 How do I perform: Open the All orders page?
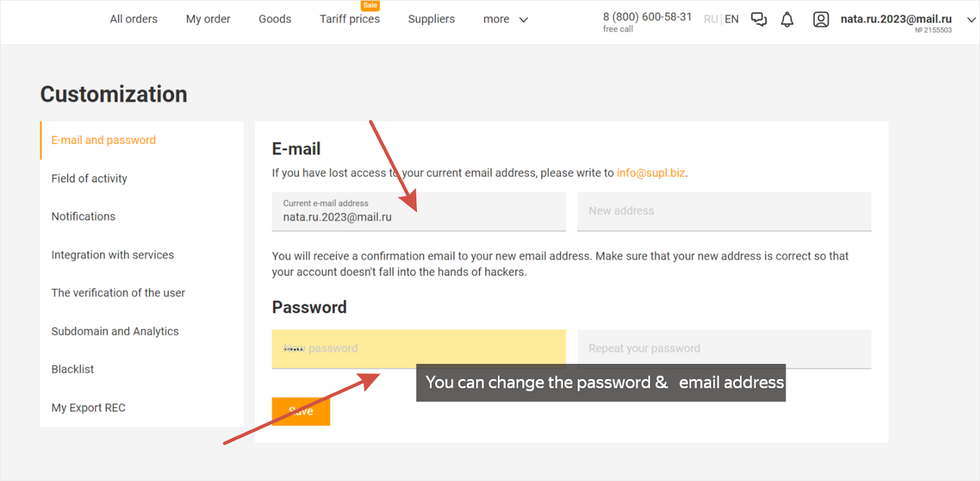click(x=134, y=19)
